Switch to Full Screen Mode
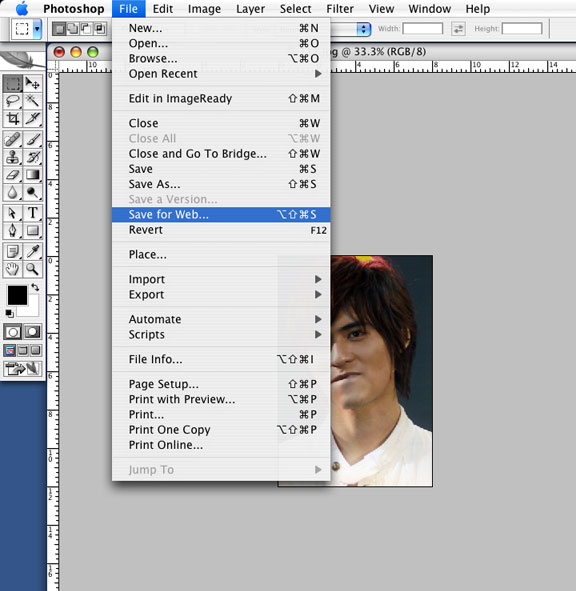The height and width of the screenshot is (591, 576). (35, 351)
